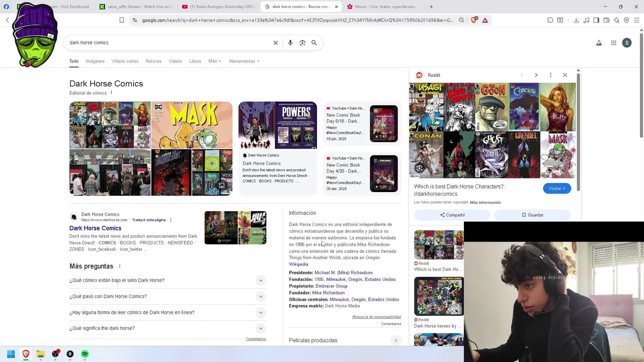Open Brave Wallet icon
Viewport: 644px width, 362px height.
click(x=606, y=20)
